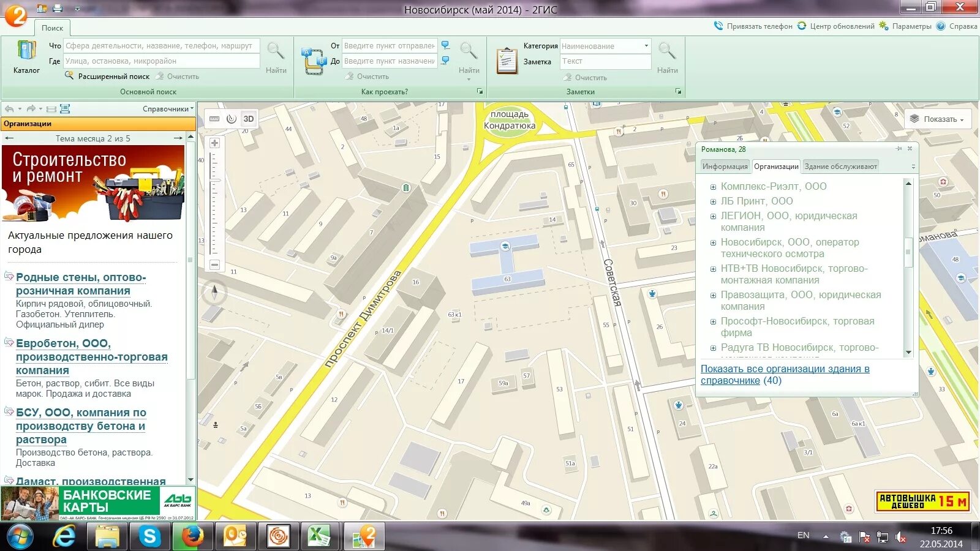The height and width of the screenshot is (551, 980).
Task: Open the Справочники dropdown
Action: 168,109
